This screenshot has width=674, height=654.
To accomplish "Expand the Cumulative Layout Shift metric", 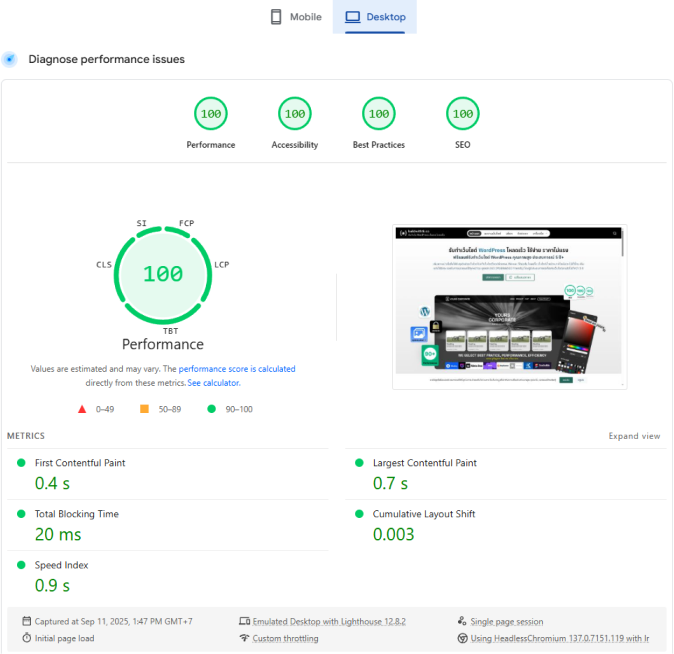I will pos(506,525).
